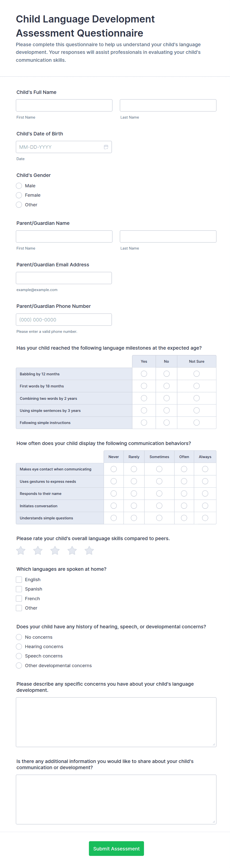Screen dimensions: 230x868
Task: Click the child's First Name field
Action: [64, 105]
